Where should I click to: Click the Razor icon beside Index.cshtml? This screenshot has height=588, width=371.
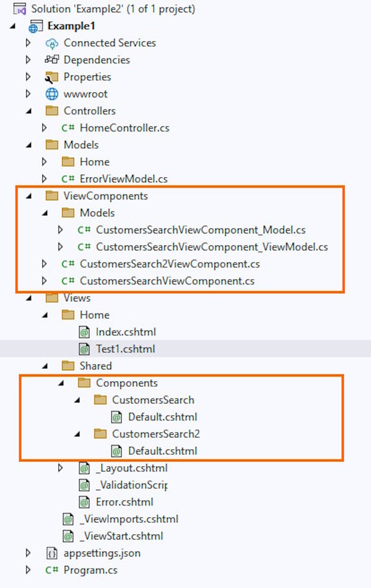84,332
